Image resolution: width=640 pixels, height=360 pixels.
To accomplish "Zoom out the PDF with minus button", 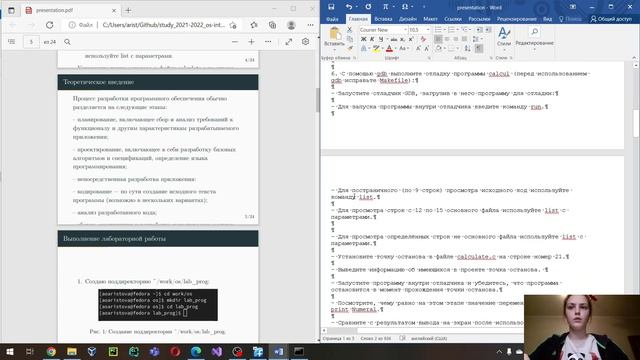I will [235, 42].
